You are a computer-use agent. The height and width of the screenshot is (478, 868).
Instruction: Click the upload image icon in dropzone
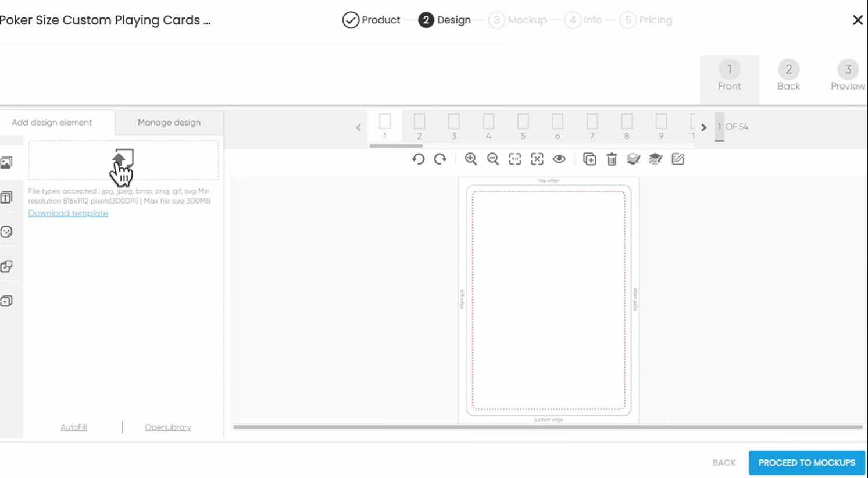pos(123,159)
